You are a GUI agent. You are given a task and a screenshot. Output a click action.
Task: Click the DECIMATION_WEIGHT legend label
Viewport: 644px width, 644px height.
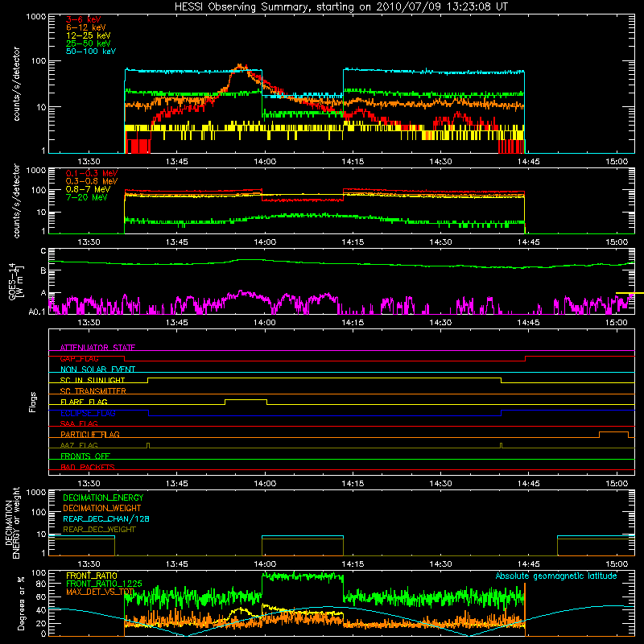click(102, 508)
